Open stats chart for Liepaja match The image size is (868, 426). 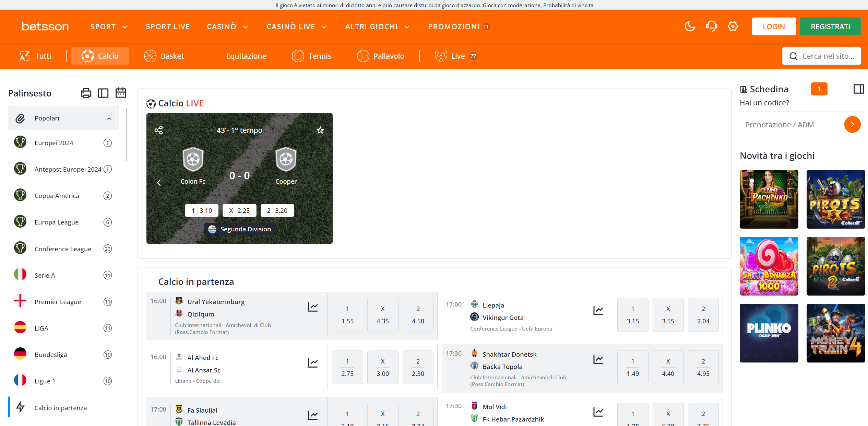(x=598, y=310)
